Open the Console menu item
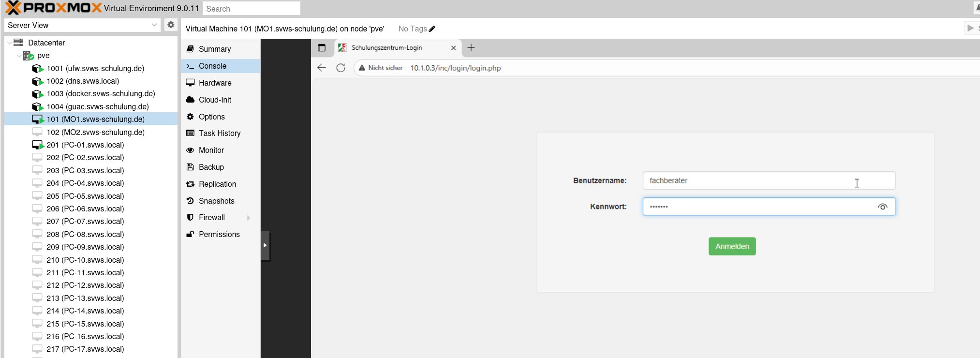Image resolution: width=980 pixels, height=358 pixels. tap(220, 66)
